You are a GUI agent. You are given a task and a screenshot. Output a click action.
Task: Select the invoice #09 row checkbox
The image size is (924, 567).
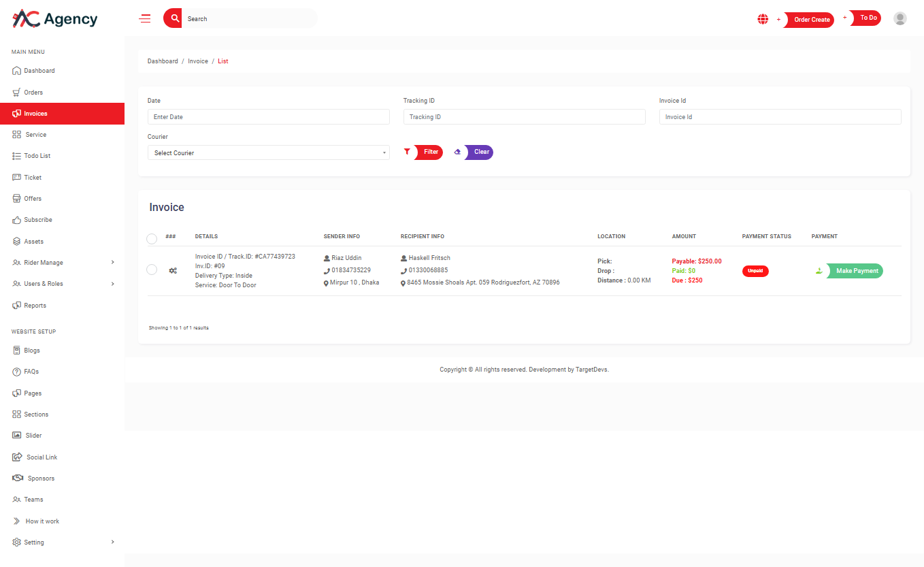pyautogui.click(x=152, y=270)
